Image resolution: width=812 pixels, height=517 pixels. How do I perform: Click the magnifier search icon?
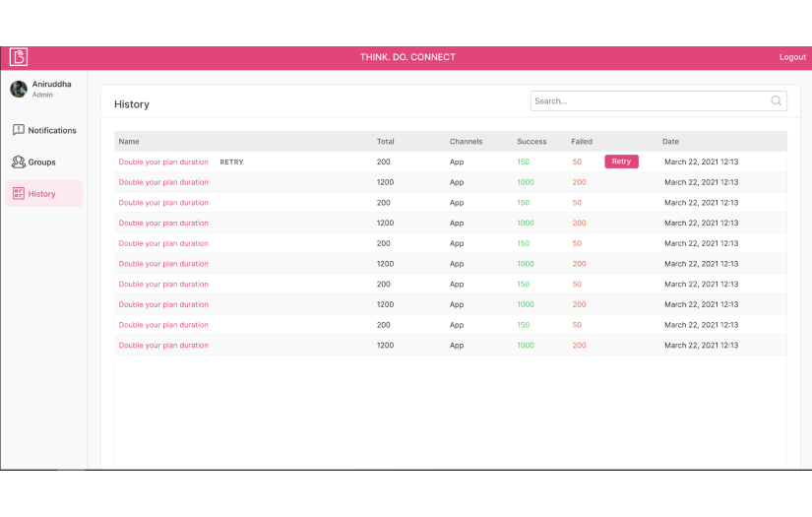(x=776, y=100)
